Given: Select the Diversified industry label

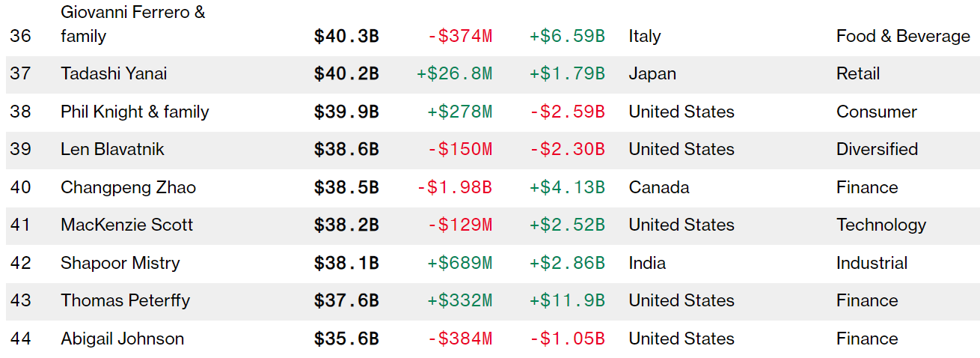Looking at the screenshot, I should 877,149.
